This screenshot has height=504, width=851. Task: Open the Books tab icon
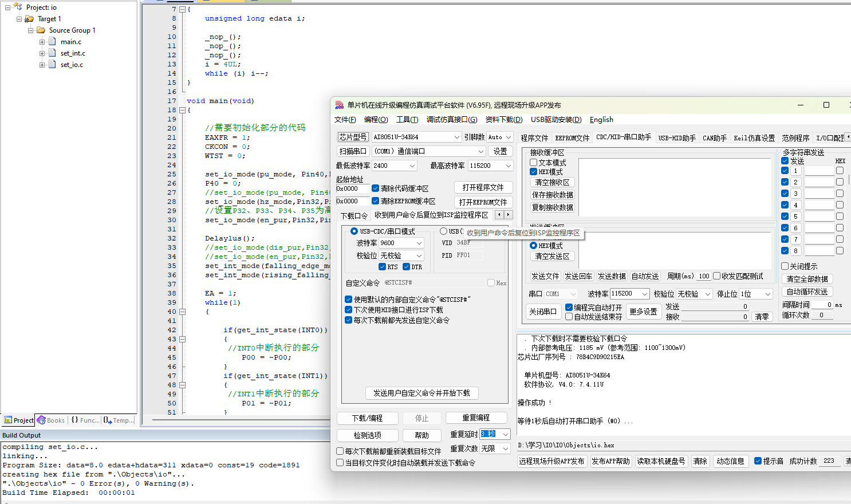41,420
